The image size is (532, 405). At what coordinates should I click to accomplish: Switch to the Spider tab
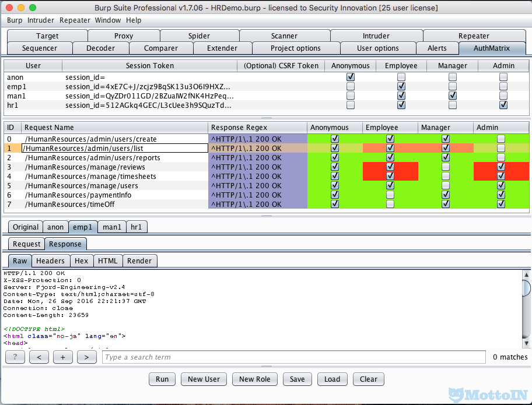(x=199, y=36)
